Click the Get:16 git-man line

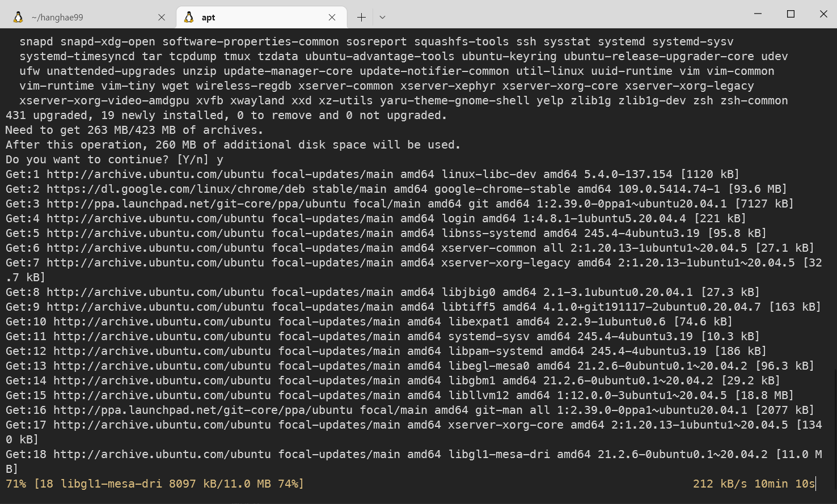(410, 410)
